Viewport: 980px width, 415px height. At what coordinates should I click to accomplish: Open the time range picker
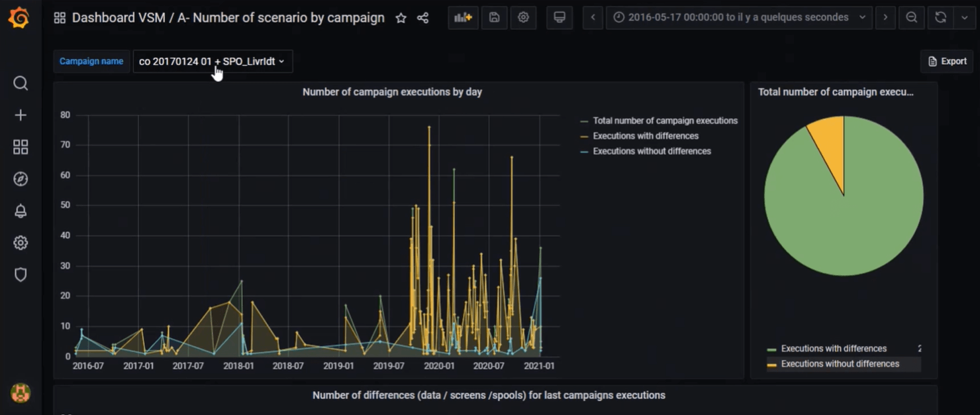pos(739,17)
